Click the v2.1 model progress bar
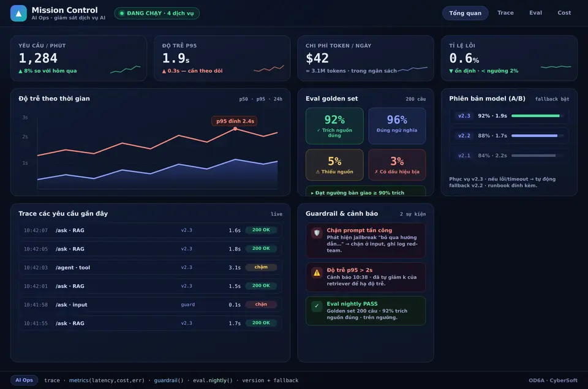 click(537, 156)
